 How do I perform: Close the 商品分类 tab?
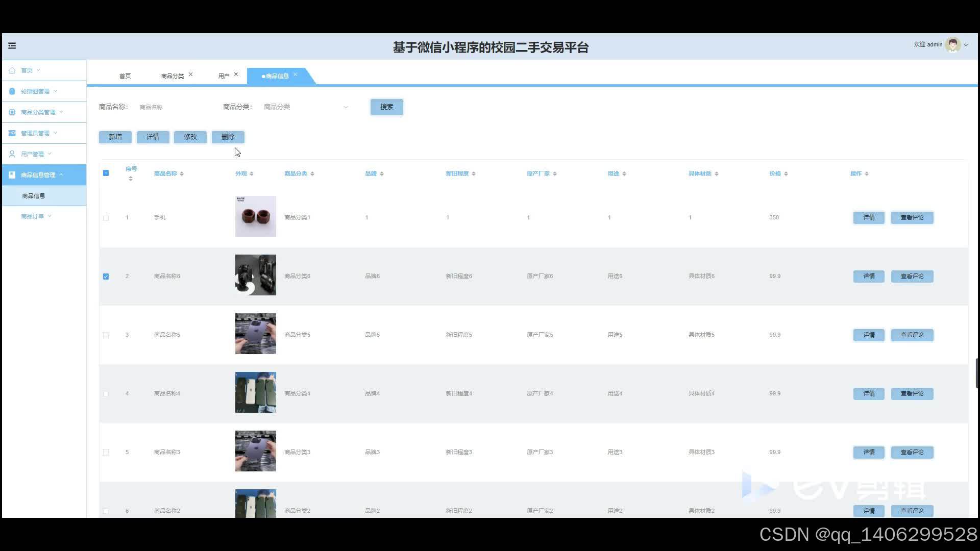[x=190, y=74]
